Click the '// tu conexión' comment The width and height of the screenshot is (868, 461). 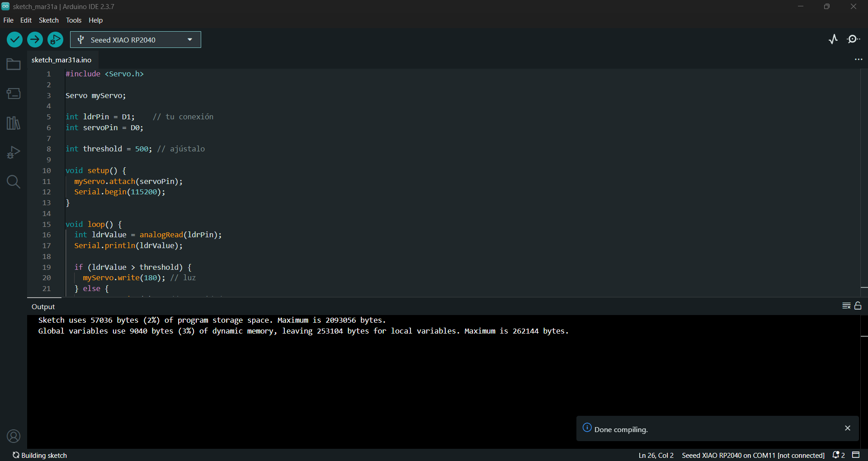click(x=183, y=117)
